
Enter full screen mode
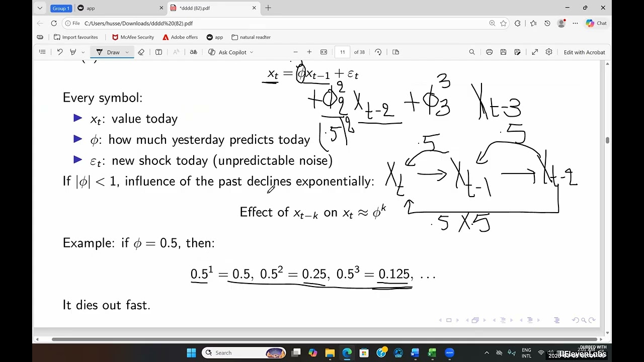(535, 52)
